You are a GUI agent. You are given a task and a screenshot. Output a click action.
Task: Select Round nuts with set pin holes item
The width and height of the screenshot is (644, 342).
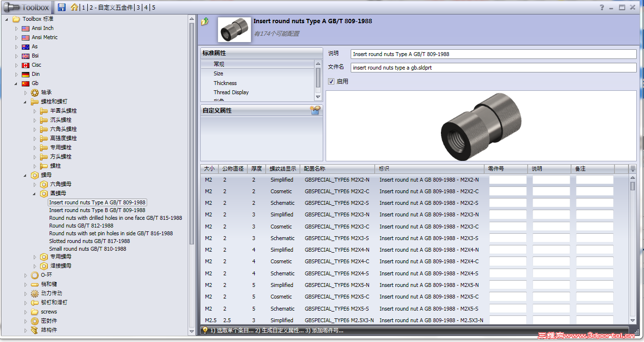[x=110, y=233]
